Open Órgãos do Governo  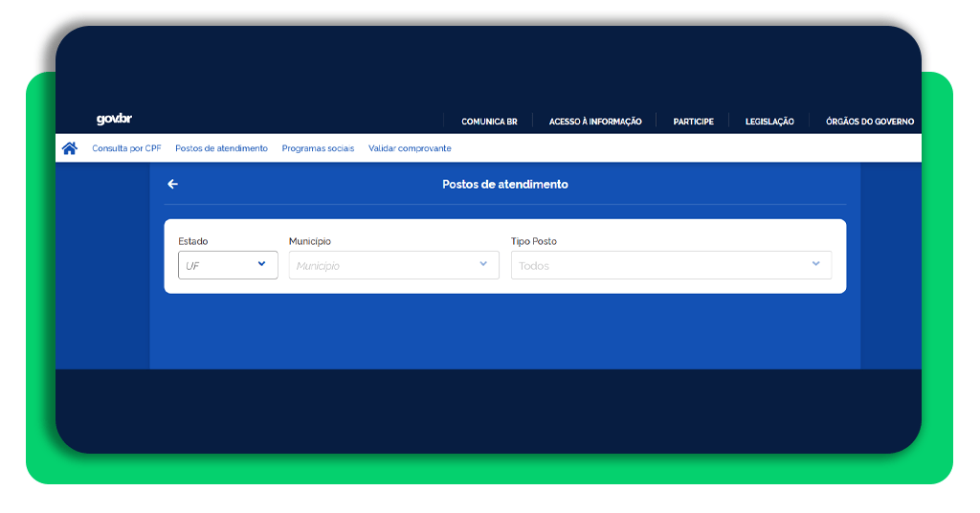869,122
